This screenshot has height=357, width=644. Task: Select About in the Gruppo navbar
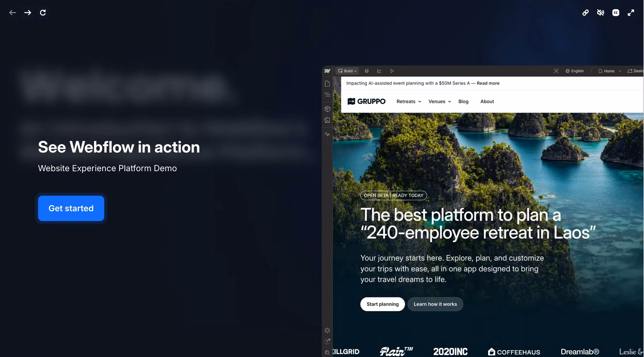[487, 102]
